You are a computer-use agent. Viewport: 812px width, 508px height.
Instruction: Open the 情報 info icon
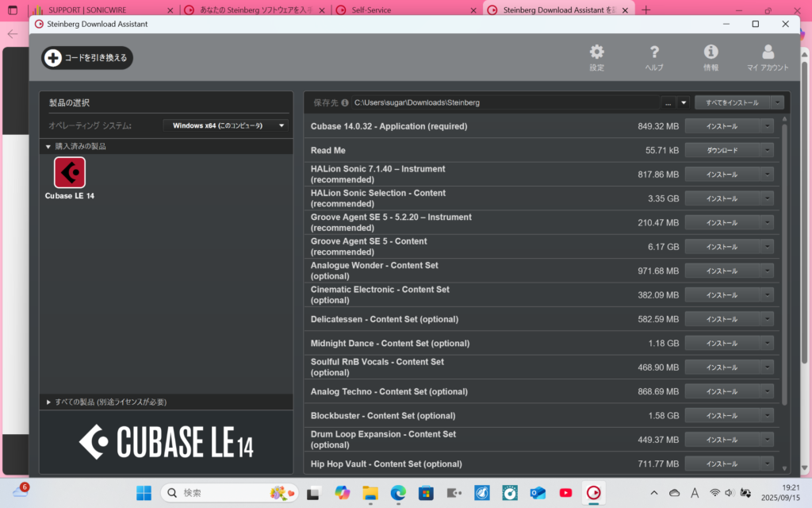(x=710, y=52)
